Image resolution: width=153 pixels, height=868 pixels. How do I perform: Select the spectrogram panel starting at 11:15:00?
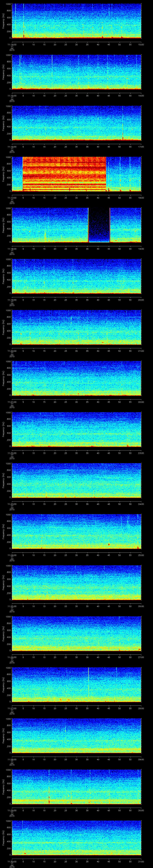(77, 72)
